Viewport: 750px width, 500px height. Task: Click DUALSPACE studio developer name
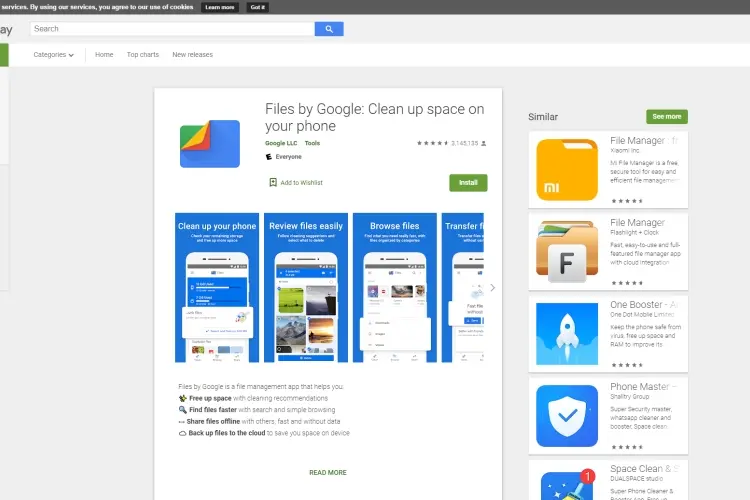[x=636, y=478]
